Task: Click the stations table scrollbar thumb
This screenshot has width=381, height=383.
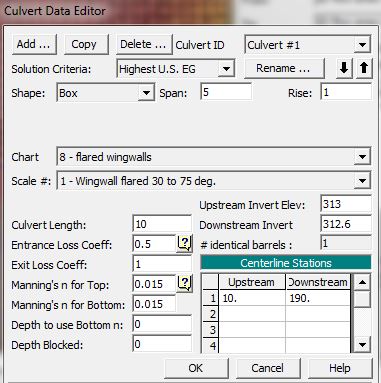Action: (362, 299)
